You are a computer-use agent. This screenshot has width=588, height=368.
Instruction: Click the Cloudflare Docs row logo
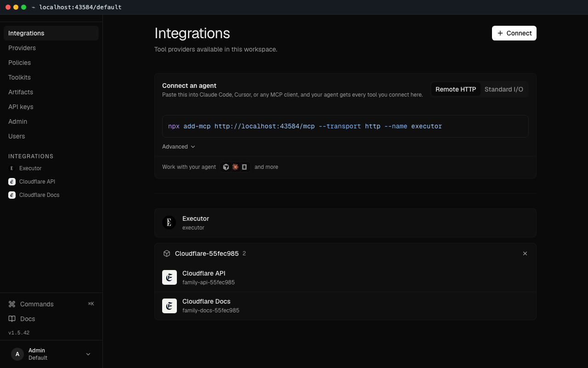coord(170,306)
